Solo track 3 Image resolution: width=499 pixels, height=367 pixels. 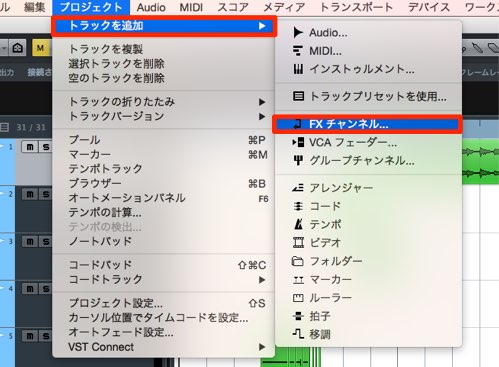46,241
